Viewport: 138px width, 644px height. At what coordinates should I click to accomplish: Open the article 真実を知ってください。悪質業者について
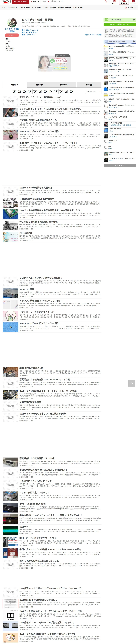click(x=40, y=97)
